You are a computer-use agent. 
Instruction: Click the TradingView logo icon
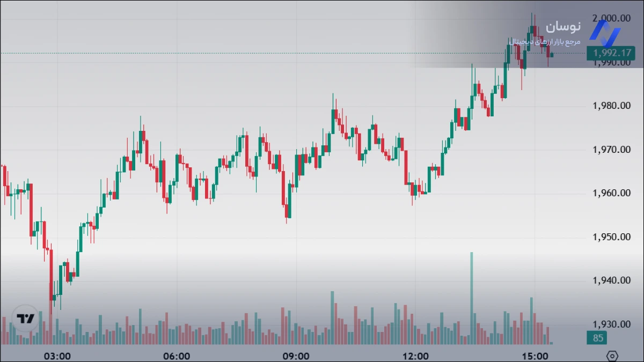tap(25, 319)
